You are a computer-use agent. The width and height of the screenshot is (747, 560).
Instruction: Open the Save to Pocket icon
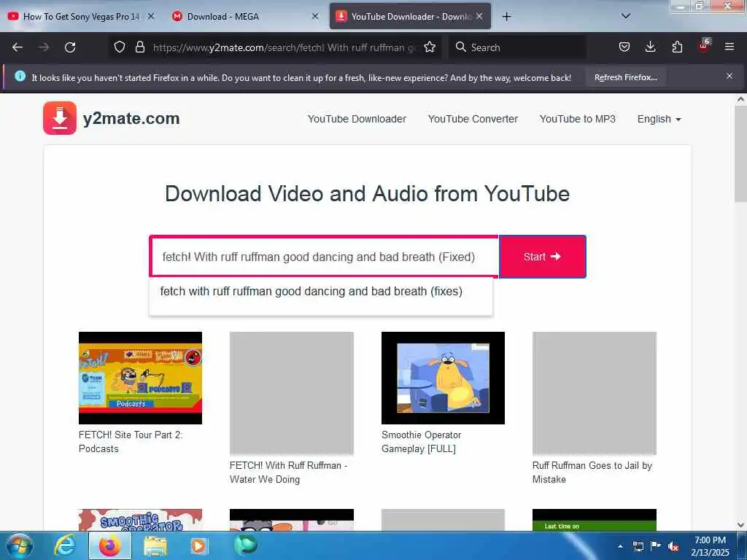[x=624, y=47]
